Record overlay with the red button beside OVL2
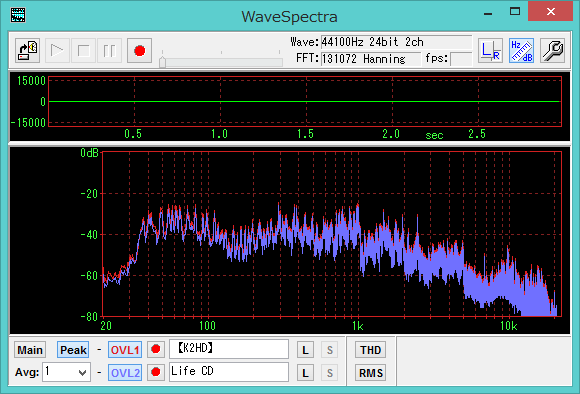Screen dimensions: 580x394 click(x=156, y=372)
